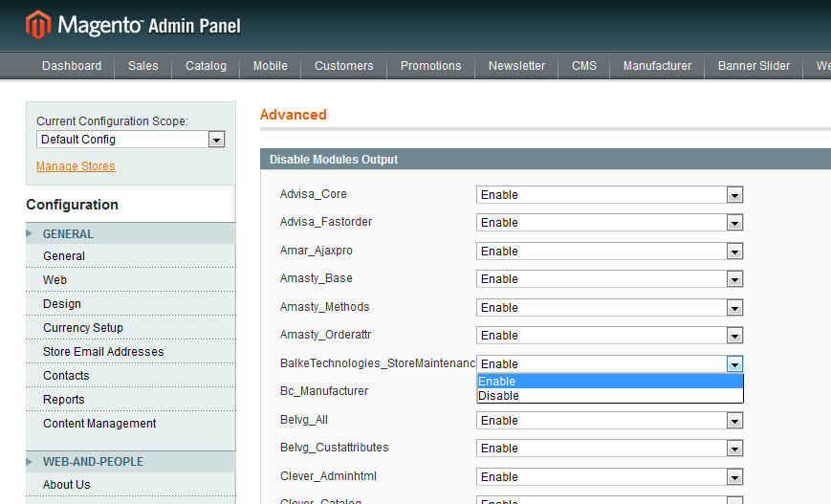Open Content Management settings

(99, 424)
